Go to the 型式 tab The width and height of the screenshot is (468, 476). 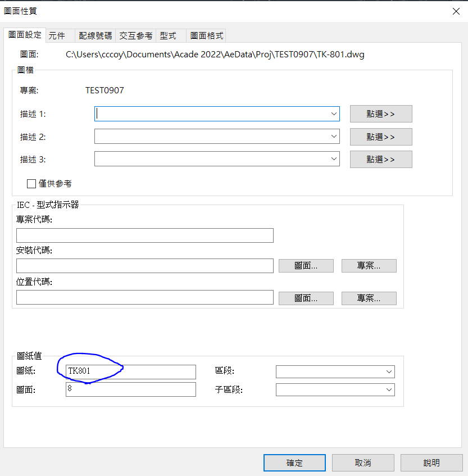(x=171, y=36)
